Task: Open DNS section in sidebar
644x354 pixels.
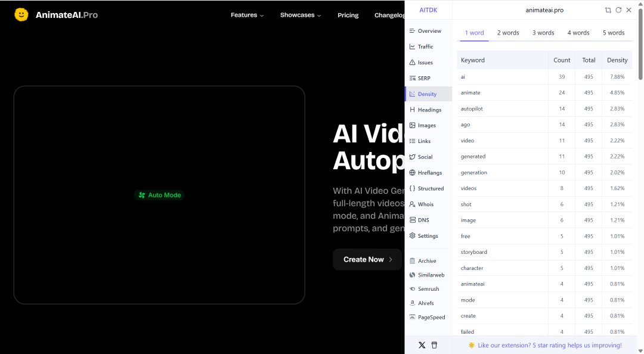Action: tap(428, 220)
